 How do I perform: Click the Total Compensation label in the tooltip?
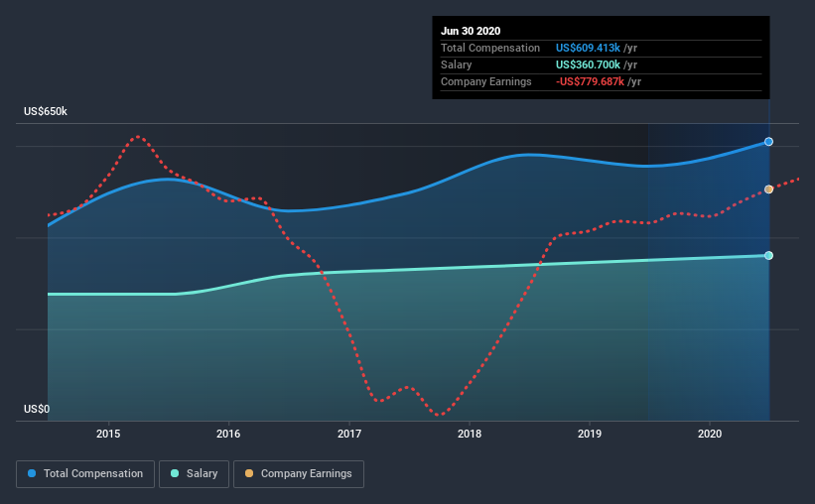[x=490, y=48]
